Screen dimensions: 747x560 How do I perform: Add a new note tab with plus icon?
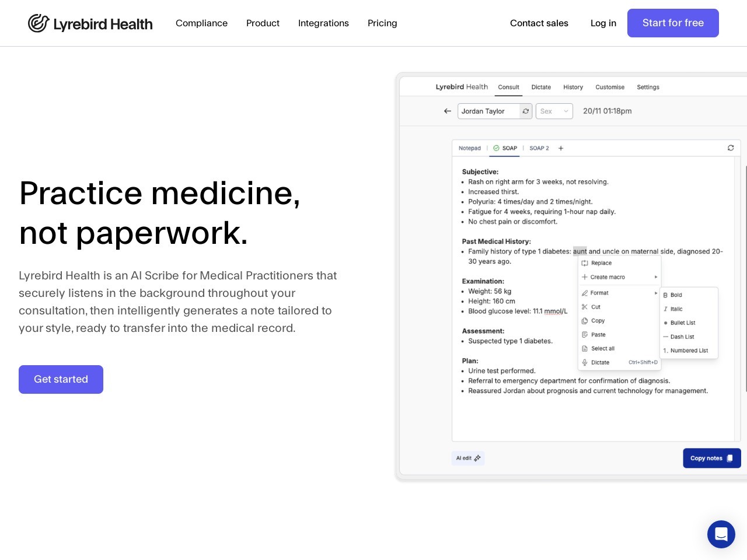pyautogui.click(x=561, y=148)
